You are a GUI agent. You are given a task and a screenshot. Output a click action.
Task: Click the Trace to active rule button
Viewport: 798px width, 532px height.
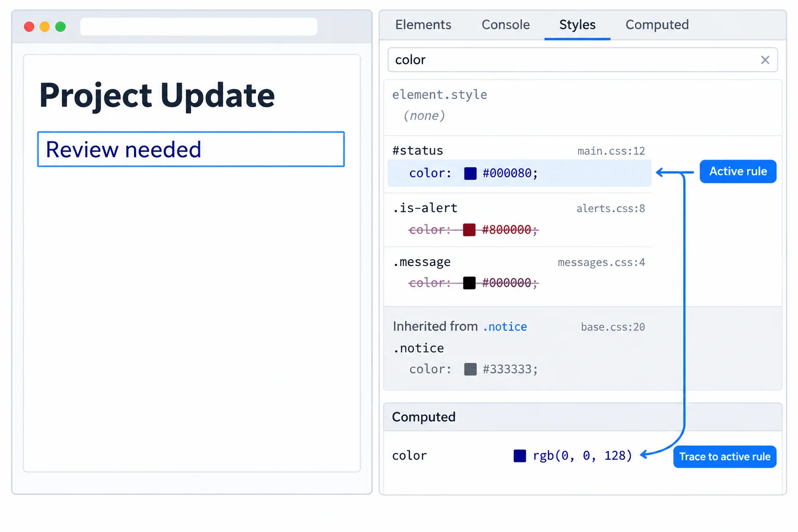725,457
